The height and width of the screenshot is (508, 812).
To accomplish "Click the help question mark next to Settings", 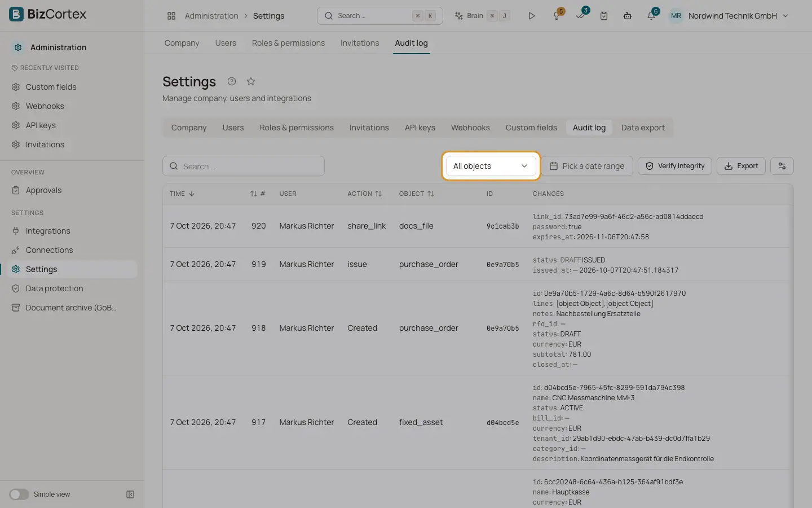I will [232, 81].
